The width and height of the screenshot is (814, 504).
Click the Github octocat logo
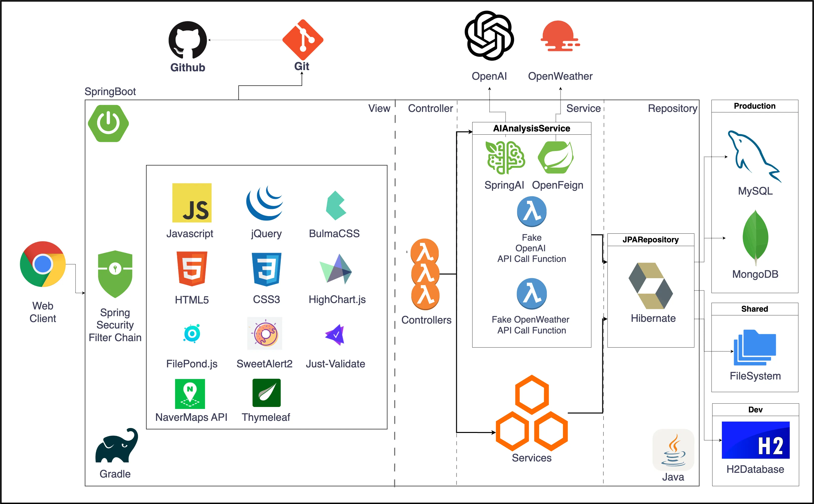point(188,40)
